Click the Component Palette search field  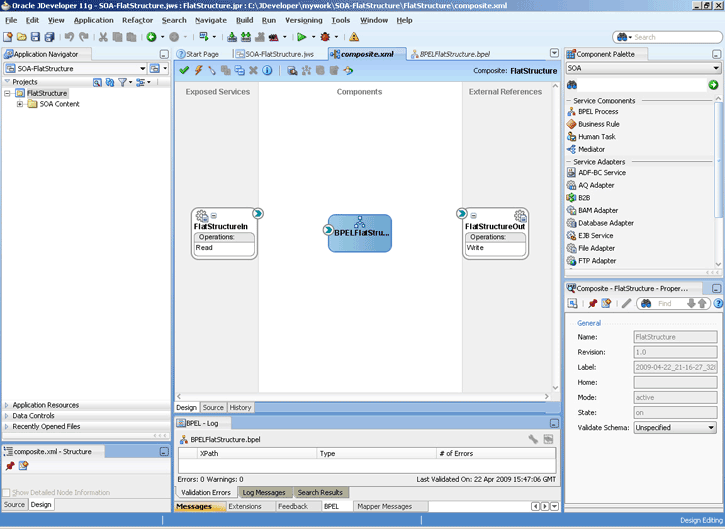[x=643, y=85]
